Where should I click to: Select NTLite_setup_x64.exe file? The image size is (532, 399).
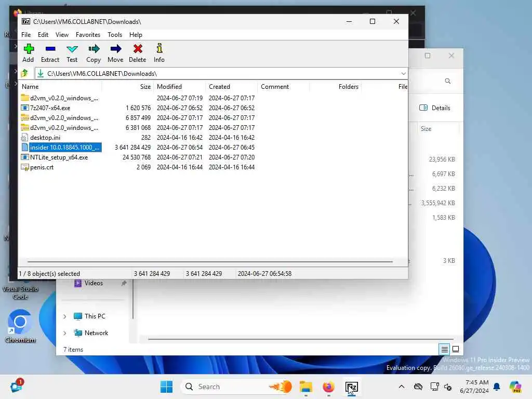click(x=138, y=157)
